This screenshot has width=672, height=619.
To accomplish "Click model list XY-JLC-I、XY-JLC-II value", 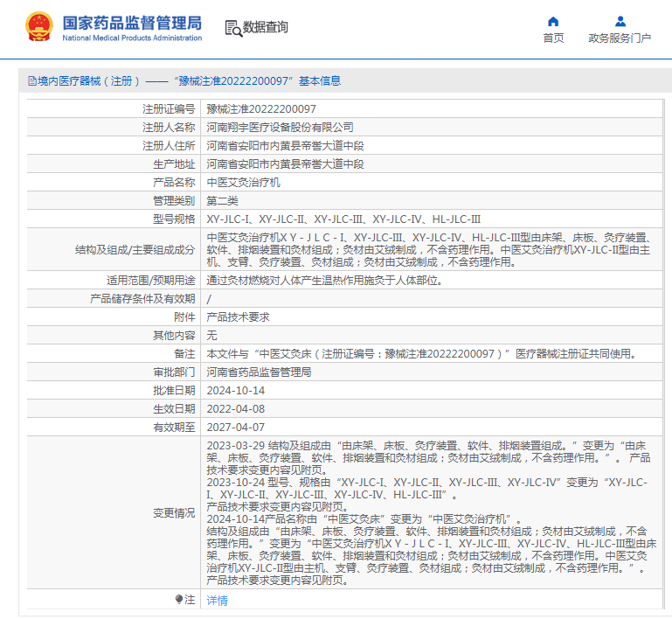I will (343, 219).
